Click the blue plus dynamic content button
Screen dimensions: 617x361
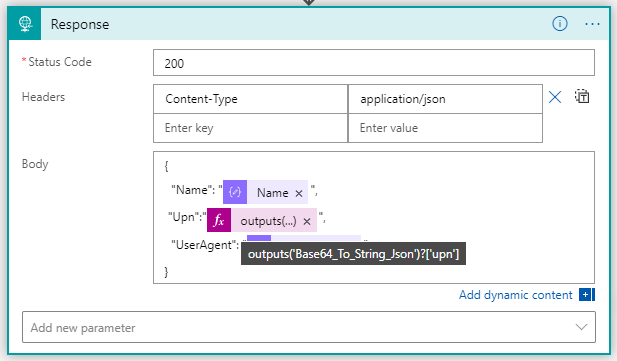586,294
